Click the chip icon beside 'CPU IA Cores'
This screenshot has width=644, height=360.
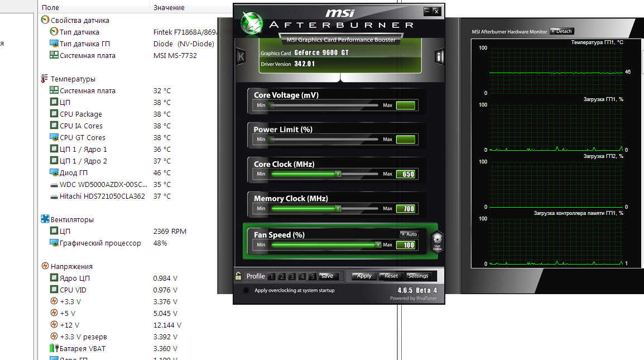pos(54,126)
